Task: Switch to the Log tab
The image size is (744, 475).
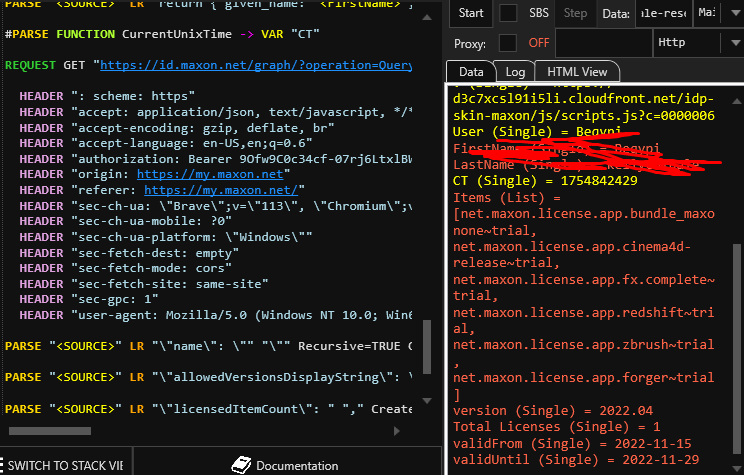Action: [515, 72]
